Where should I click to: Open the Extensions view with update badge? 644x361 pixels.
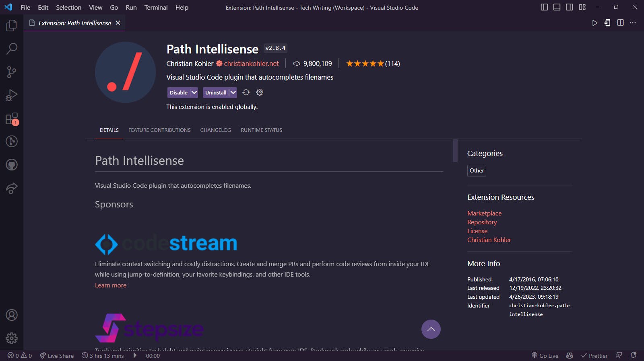point(12,119)
